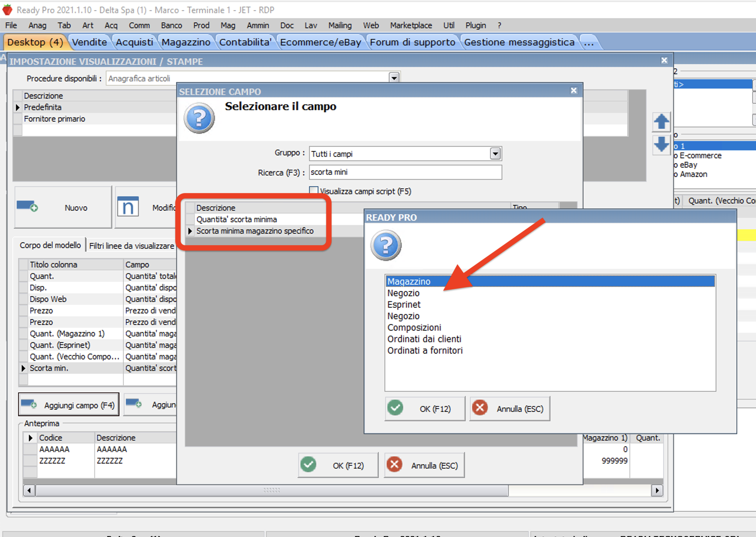Screen dimensions: 756x537
Task: Click the blue down arrow icon
Action: (x=661, y=144)
